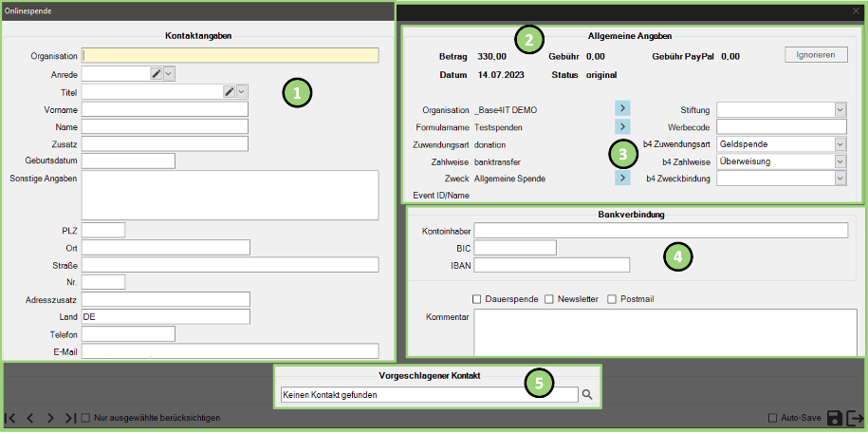Click the arrow button beside Organisation _Base4IT DEMO

(x=623, y=109)
